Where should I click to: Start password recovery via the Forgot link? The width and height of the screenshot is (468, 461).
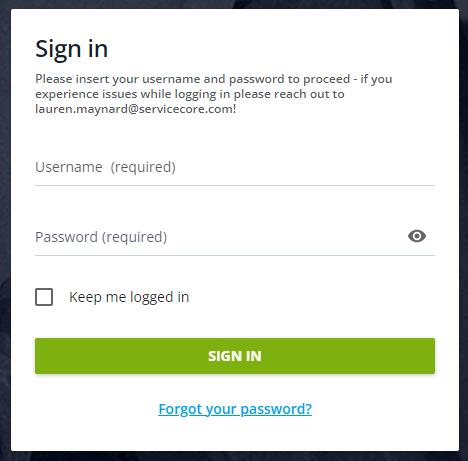235,409
